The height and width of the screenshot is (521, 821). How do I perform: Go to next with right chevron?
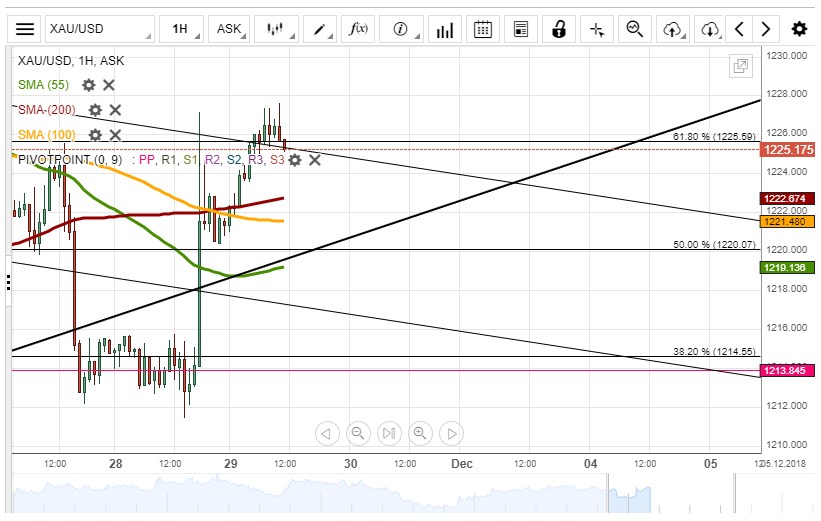765,29
